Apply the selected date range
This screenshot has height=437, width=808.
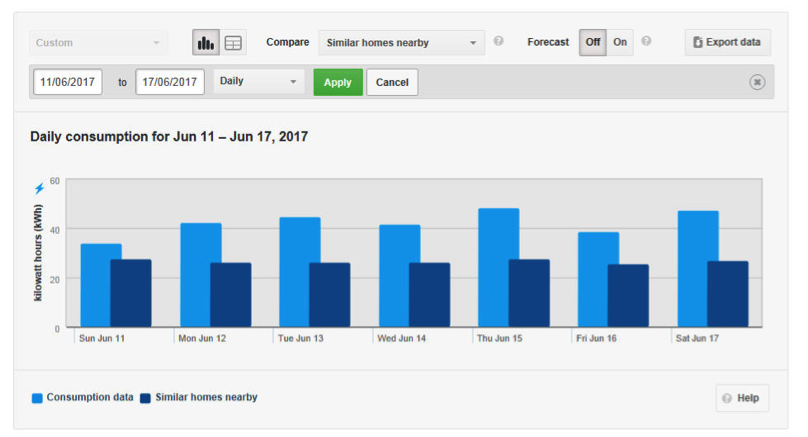(x=338, y=82)
